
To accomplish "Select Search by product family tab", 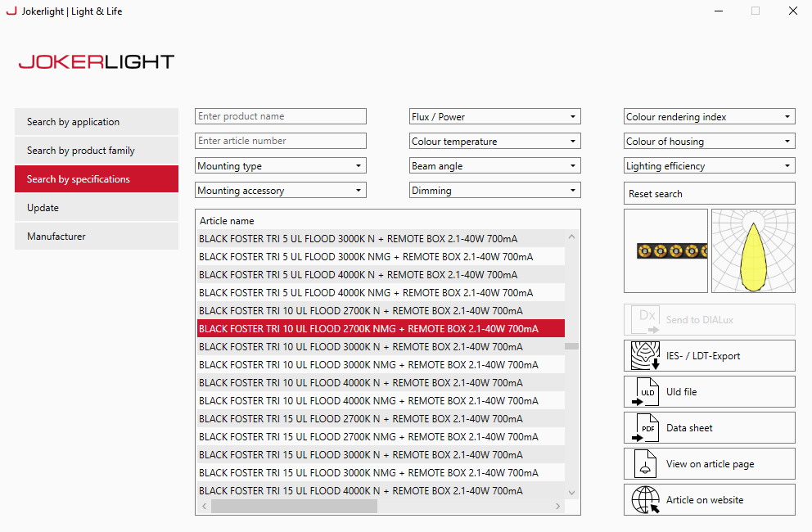I will click(97, 151).
